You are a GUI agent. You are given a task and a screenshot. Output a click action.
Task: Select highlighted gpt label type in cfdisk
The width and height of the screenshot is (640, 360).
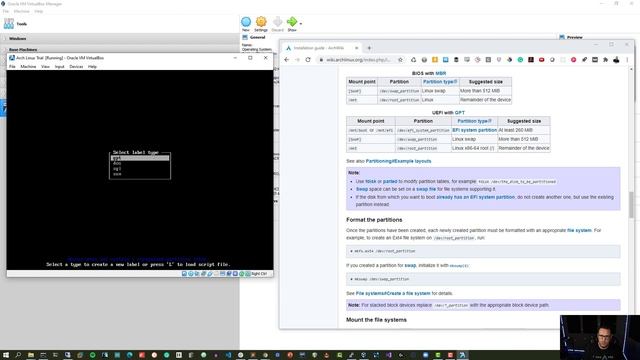click(x=140, y=158)
